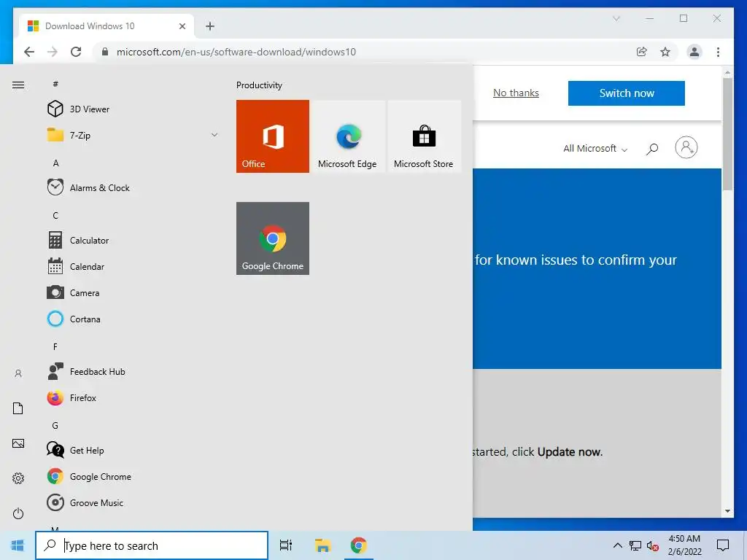Expand the All Microsoft dropdown

595,149
